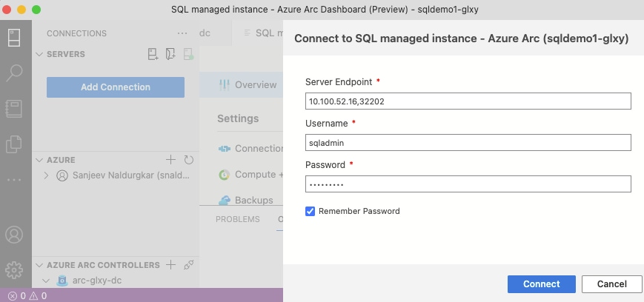
Task: Open the Notebooks view in activity bar
Action: pos(14,109)
